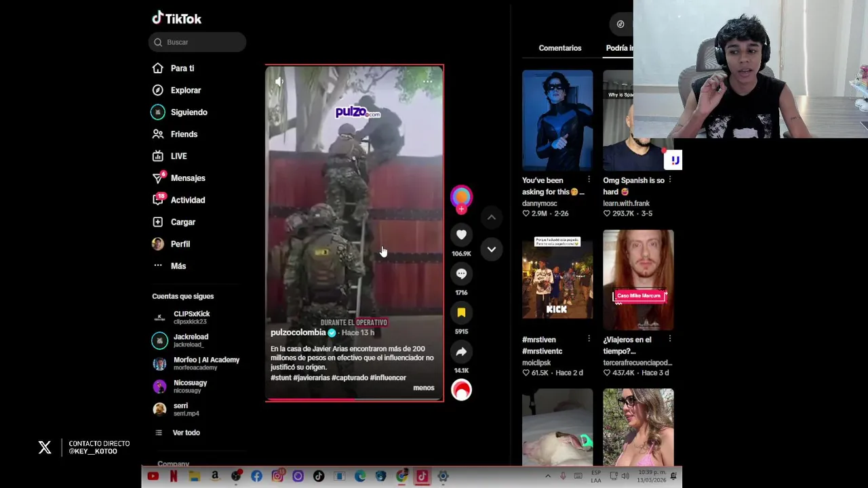Focus the Buscar search field
This screenshot has width=868, height=488.
[x=197, y=42]
